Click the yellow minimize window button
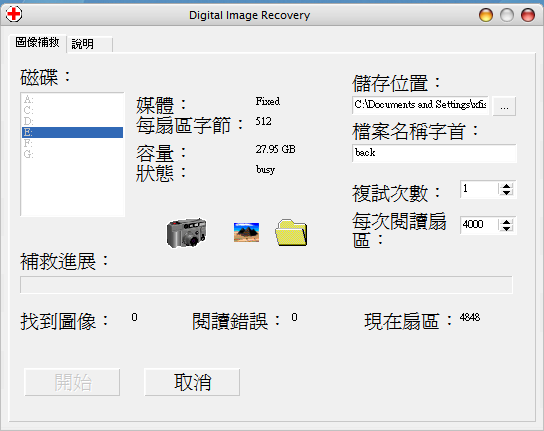The height and width of the screenshot is (431, 544). tap(486, 15)
